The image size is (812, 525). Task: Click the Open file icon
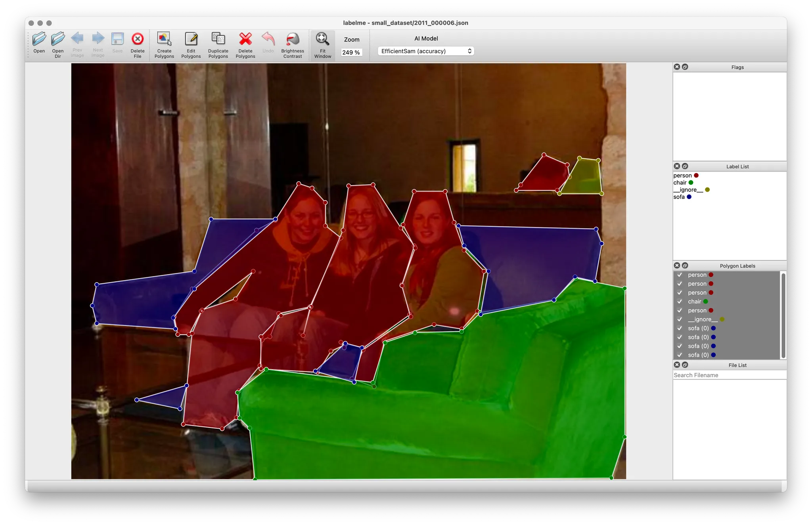(x=39, y=39)
